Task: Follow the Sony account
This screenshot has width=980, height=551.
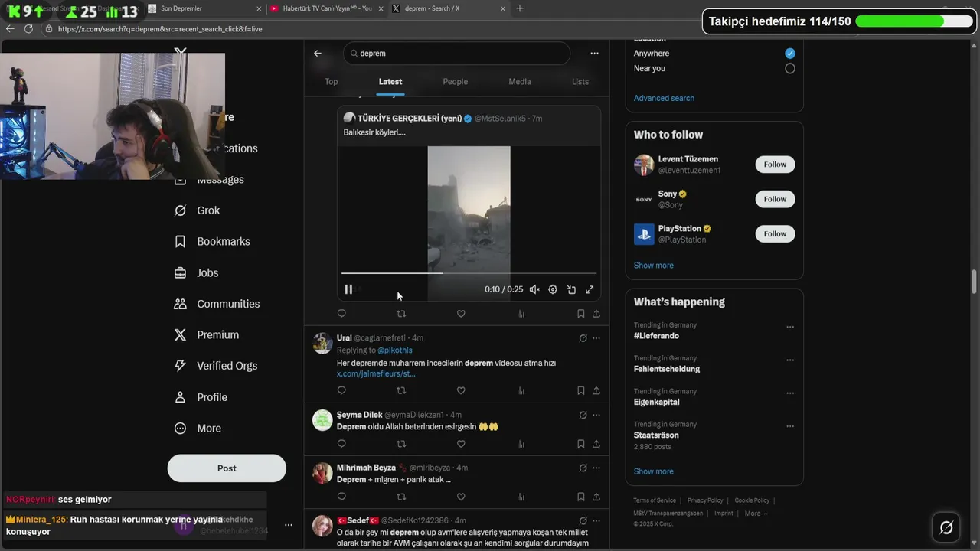Action: coord(775,199)
